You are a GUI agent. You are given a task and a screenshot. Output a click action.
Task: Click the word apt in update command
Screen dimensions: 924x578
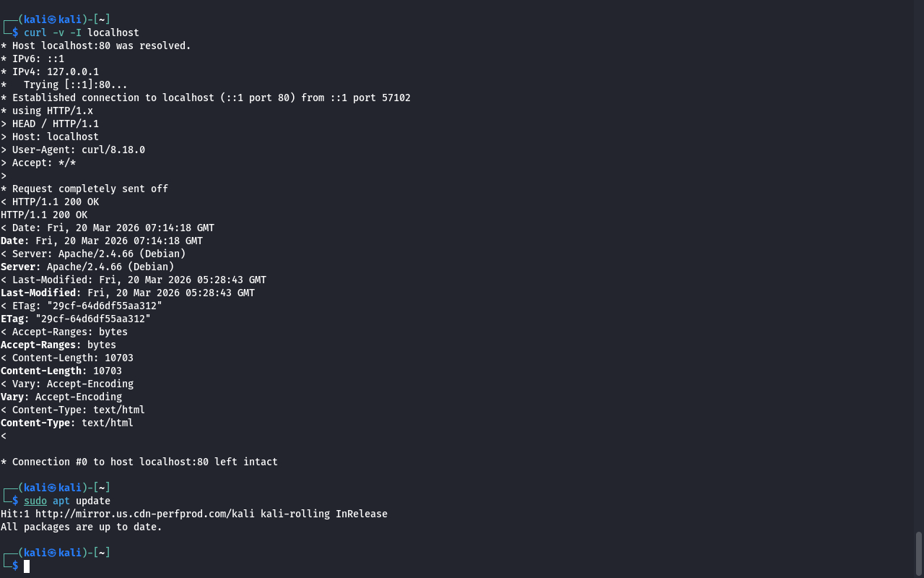tap(61, 501)
